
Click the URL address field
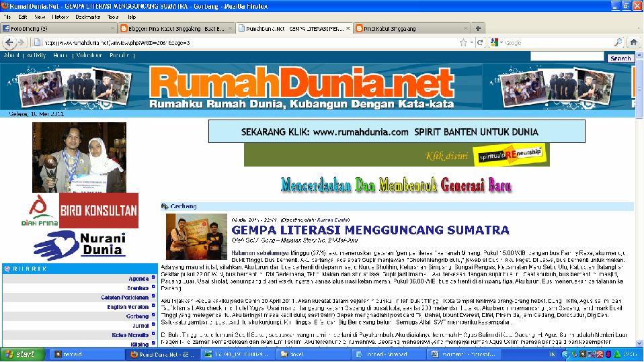click(251, 43)
